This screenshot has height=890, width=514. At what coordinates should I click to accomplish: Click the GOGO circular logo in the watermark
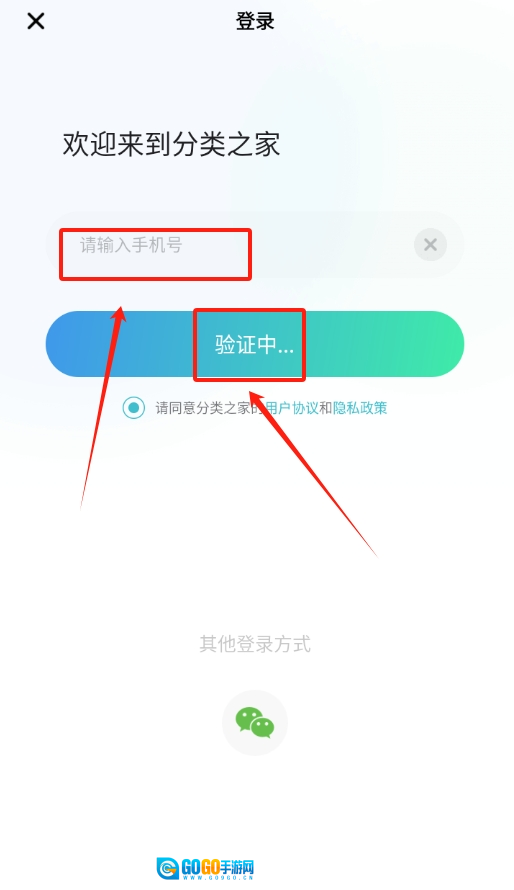tap(168, 868)
